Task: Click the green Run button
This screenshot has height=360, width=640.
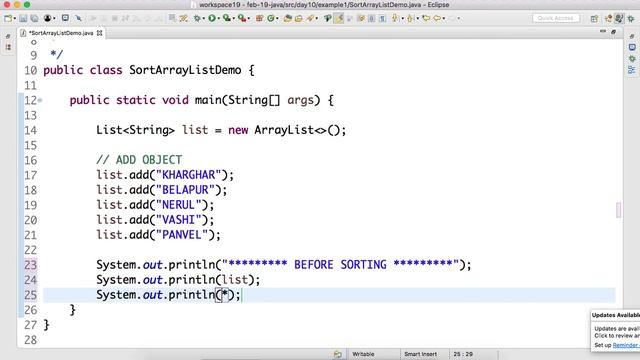Action: pyautogui.click(x=212, y=18)
